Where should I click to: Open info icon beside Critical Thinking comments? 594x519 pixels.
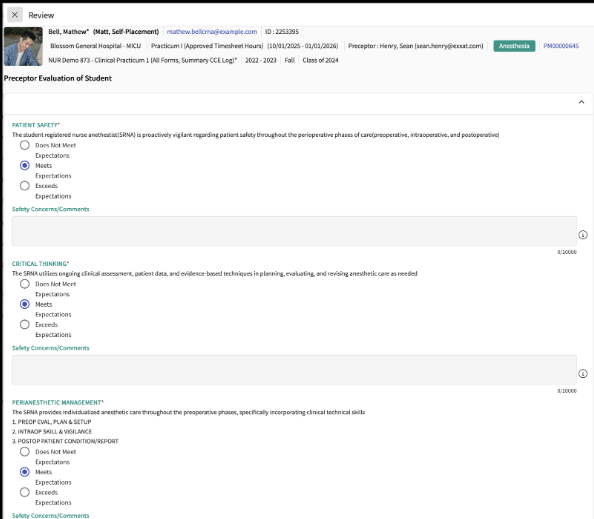(x=583, y=374)
